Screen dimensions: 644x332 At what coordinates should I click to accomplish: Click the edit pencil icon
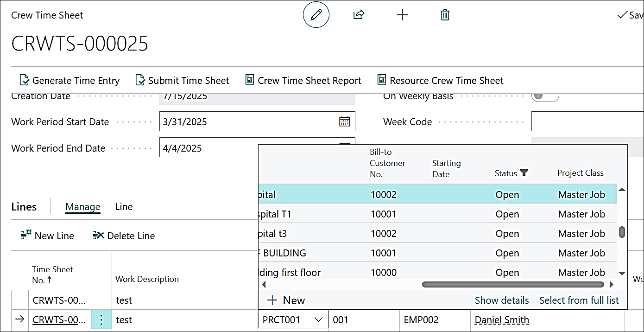pyautogui.click(x=316, y=15)
